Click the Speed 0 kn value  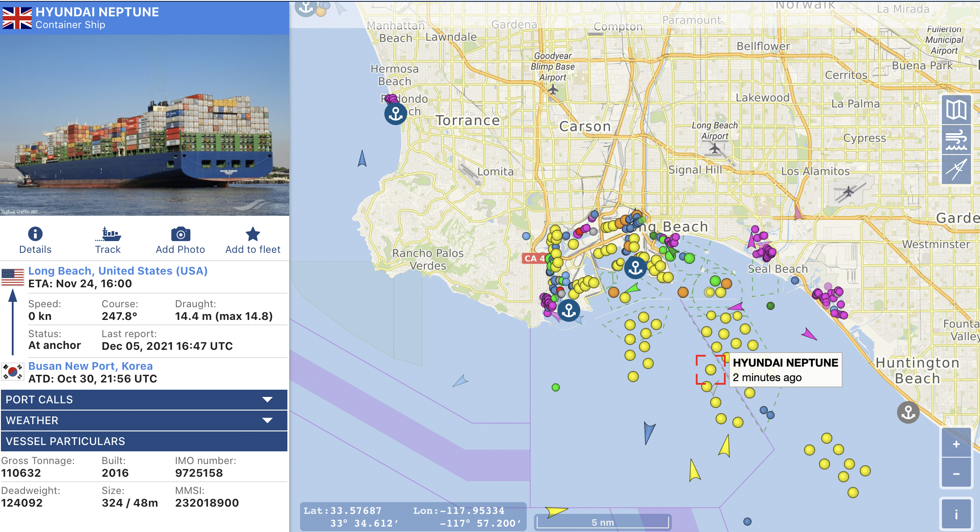coord(40,316)
